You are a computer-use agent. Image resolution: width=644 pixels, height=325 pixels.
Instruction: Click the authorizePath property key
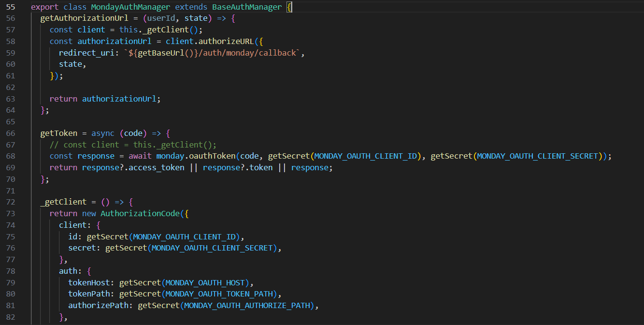(x=98, y=305)
